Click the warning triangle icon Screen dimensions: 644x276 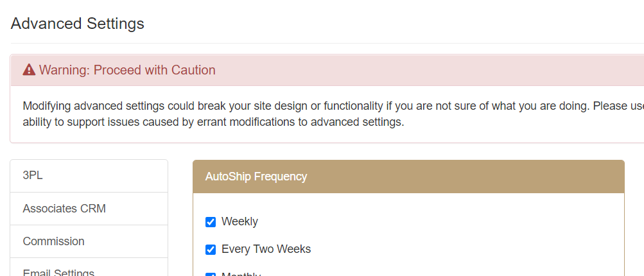[x=29, y=70]
